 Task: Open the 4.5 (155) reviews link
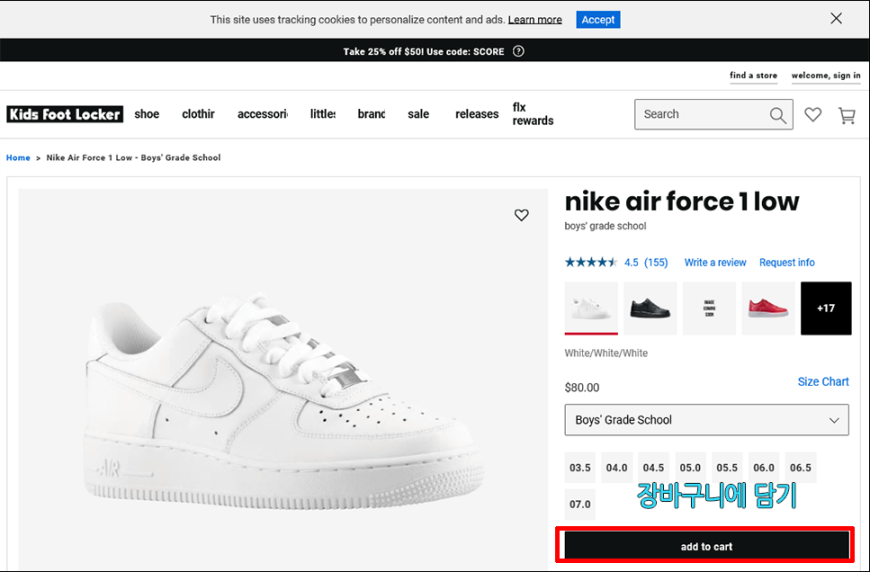pyautogui.click(x=646, y=262)
